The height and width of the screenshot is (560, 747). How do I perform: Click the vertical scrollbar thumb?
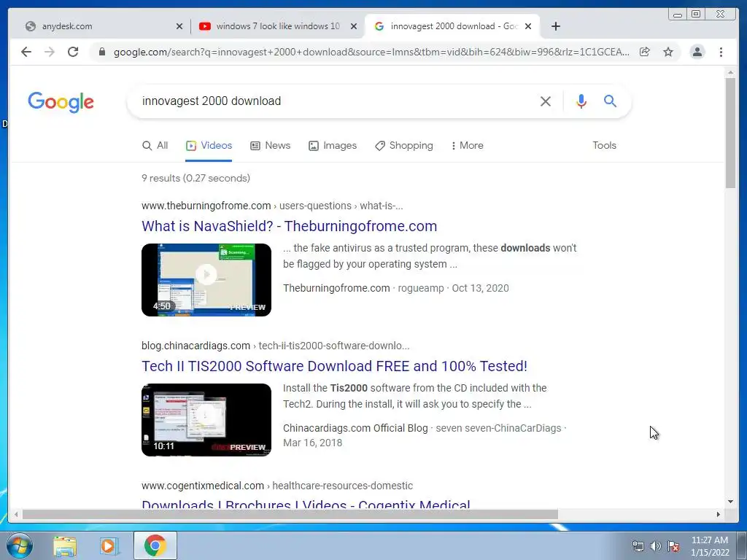[730, 133]
